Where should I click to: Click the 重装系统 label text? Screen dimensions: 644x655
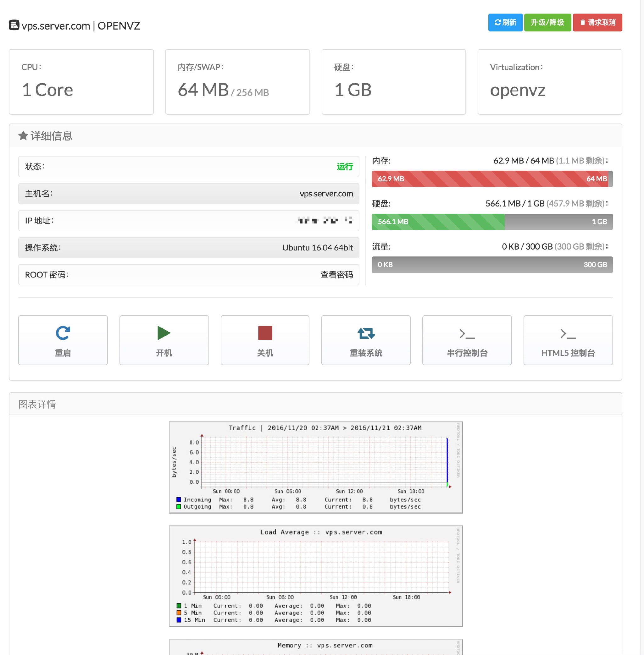366,353
